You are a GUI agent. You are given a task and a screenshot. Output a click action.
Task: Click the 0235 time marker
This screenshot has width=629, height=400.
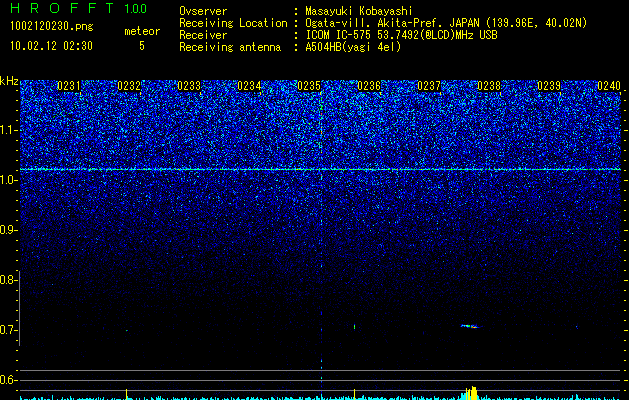click(x=309, y=86)
